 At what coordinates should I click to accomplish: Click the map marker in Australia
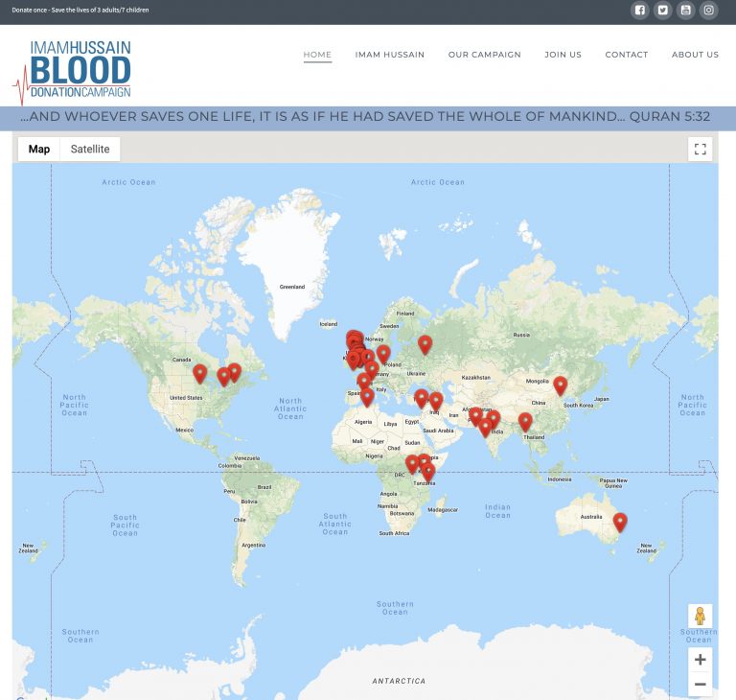tap(620, 522)
